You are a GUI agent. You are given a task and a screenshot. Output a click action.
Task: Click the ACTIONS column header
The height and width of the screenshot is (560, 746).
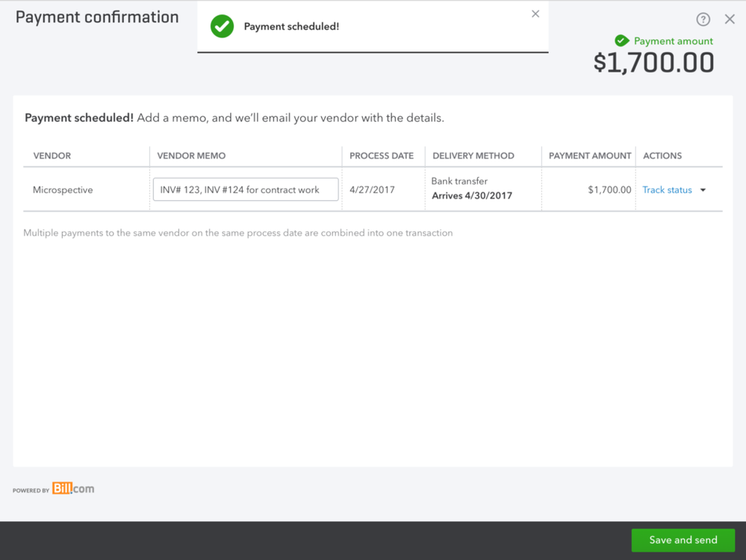[x=662, y=155]
